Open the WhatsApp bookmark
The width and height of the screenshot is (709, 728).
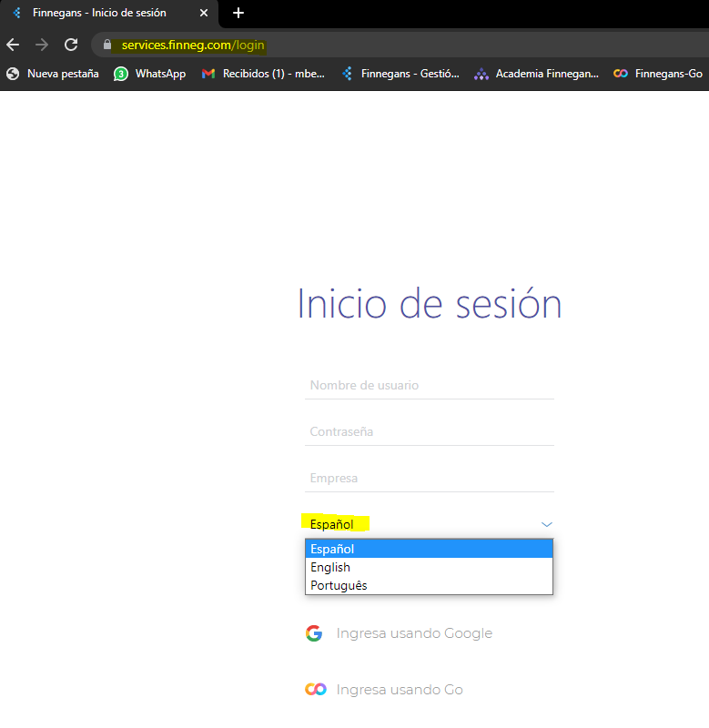(x=150, y=74)
